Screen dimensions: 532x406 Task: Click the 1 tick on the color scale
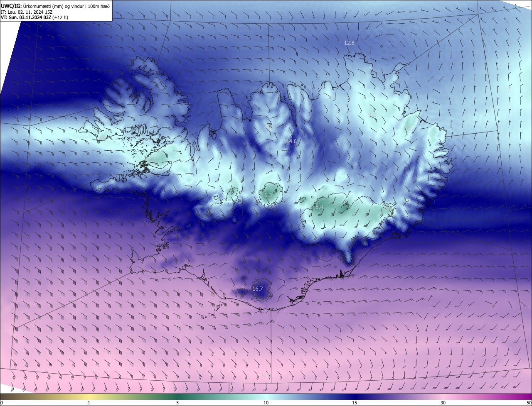tap(89, 403)
